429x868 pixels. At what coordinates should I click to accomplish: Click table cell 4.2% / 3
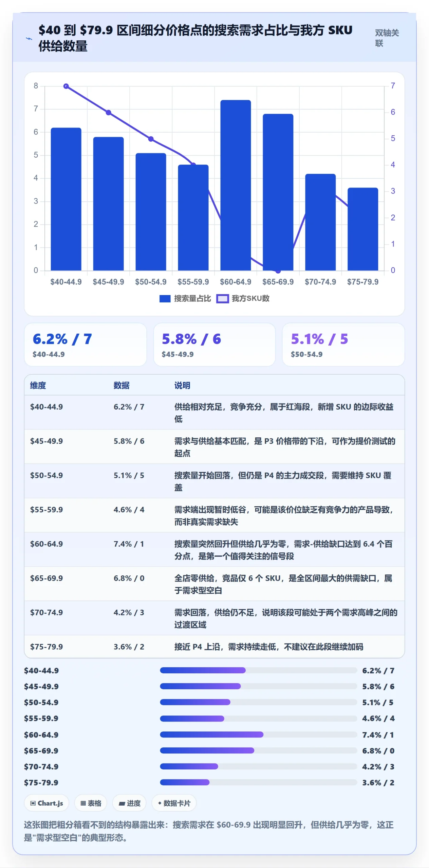point(129,612)
